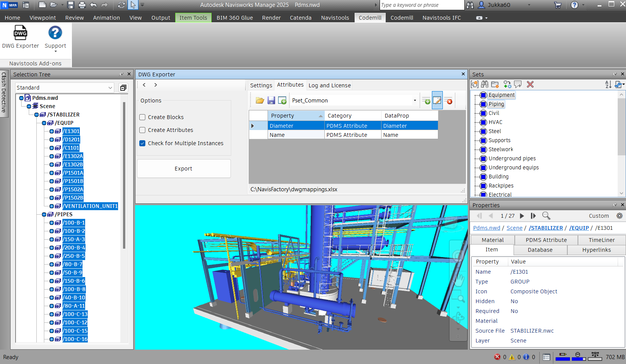The height and width of the screenshot is (364, 626).
Task: Collapse the /PIPES tree node
Action: 44,214
